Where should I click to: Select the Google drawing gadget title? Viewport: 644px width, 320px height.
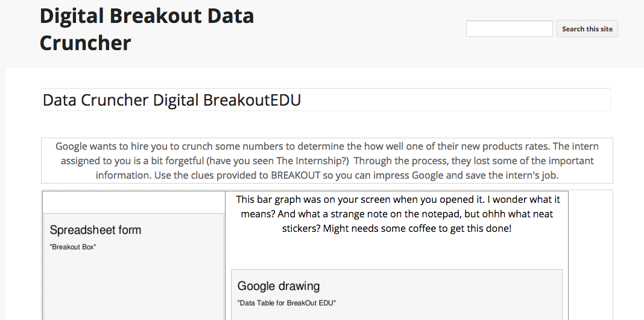click(279, 286)
